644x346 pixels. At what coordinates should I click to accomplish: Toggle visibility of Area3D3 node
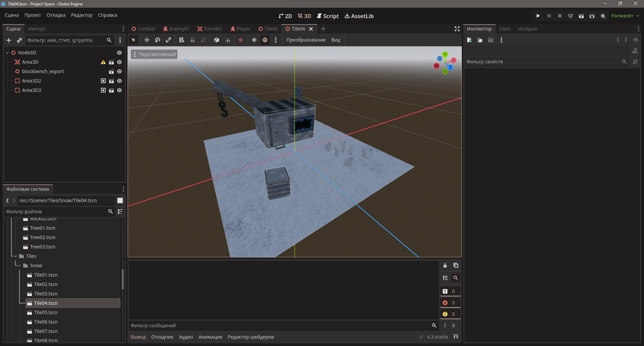click(119, 90)
